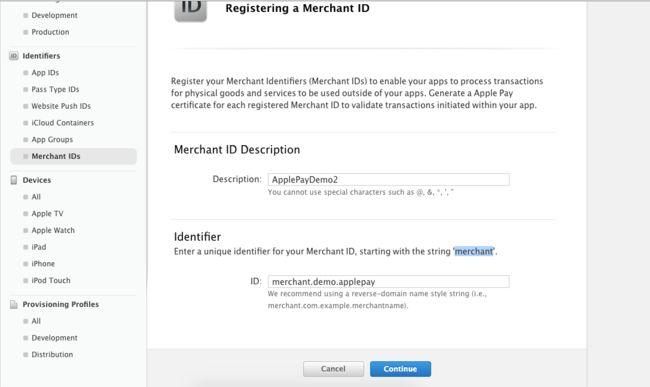The height and width of the screenshot is (387, 650).
Task: Click the Provisioning Profiles document icon
Action: (x=14, y=305)
